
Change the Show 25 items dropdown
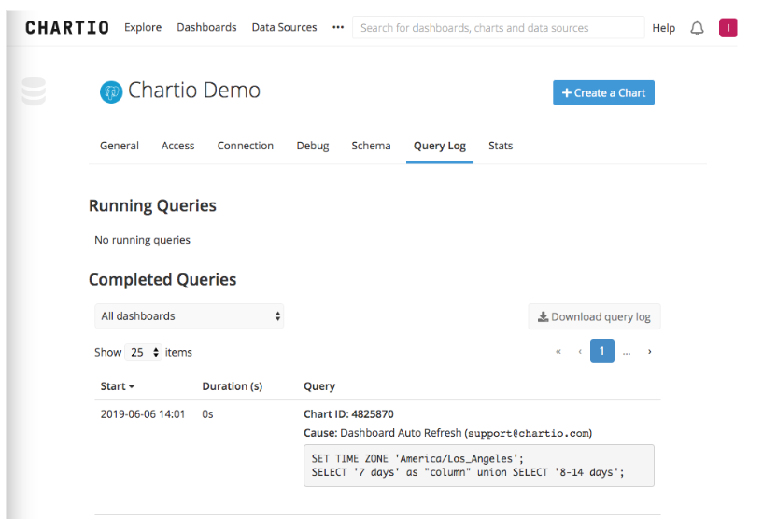[x=143, y=352]
